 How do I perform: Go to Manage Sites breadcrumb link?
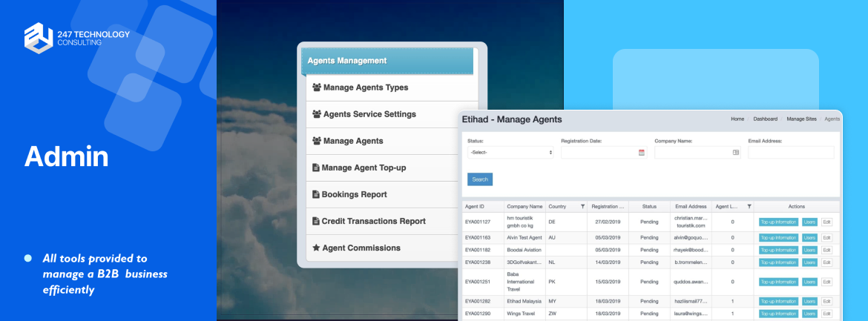coord(801,119)
